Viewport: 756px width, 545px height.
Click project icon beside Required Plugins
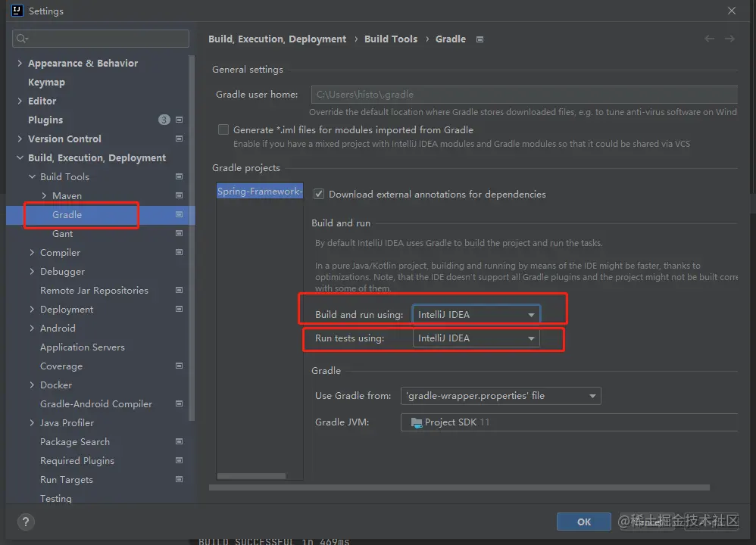[179, 460]
